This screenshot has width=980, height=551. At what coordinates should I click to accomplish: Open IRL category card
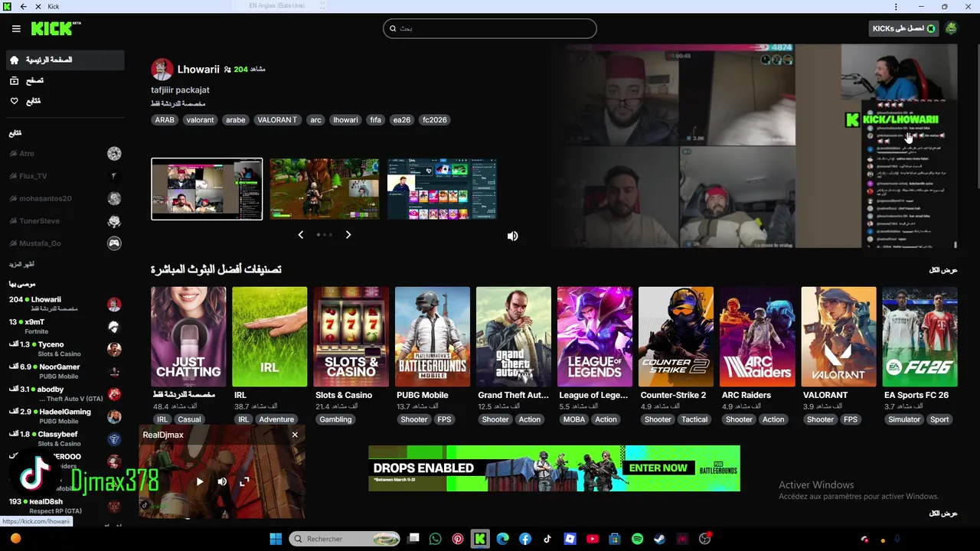point(269,337)
